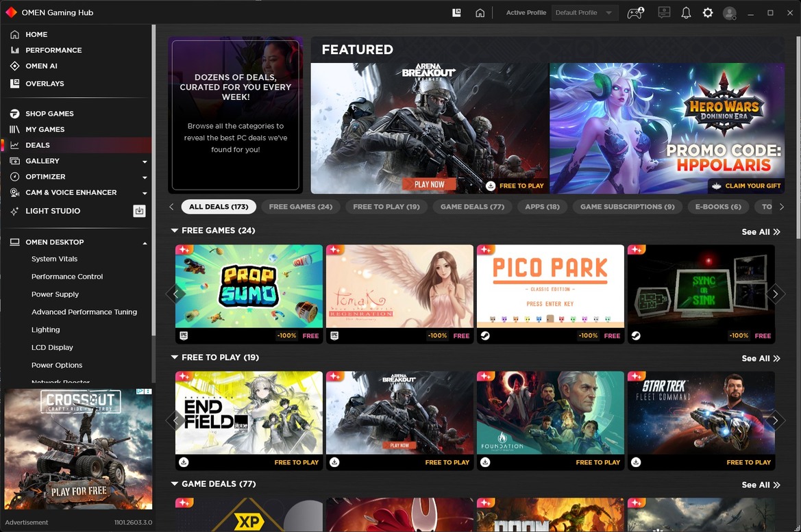
Task: Click See All for Free Games
Action: pos(761,232)
